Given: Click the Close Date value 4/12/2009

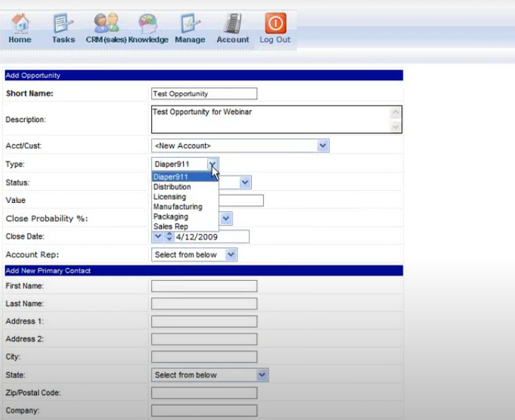Looking at the screenshot, I should coord(196,237).
